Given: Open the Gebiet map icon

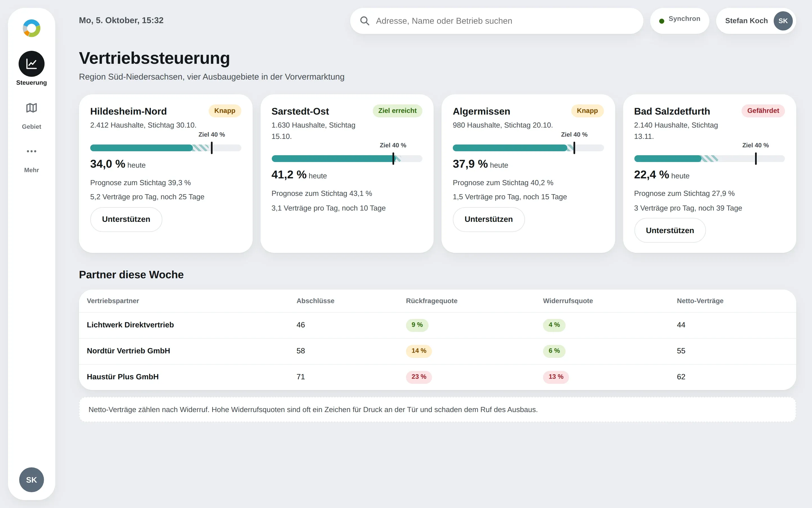Looking at the screenshot, I should (x=32, y=108).
